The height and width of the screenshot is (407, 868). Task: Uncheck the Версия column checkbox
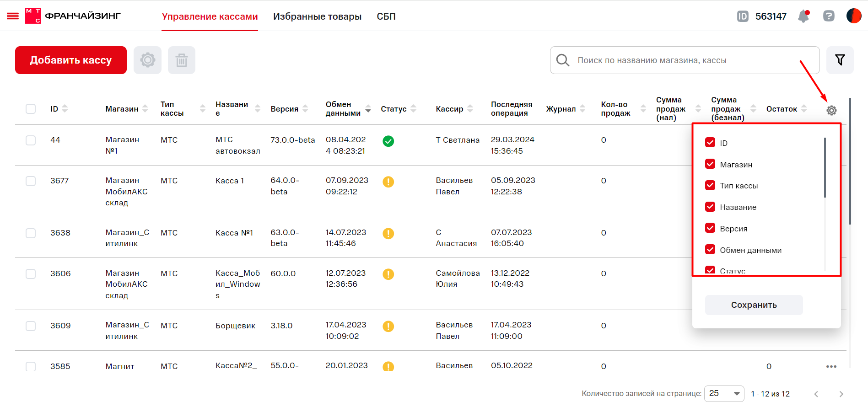coord(710,228)
